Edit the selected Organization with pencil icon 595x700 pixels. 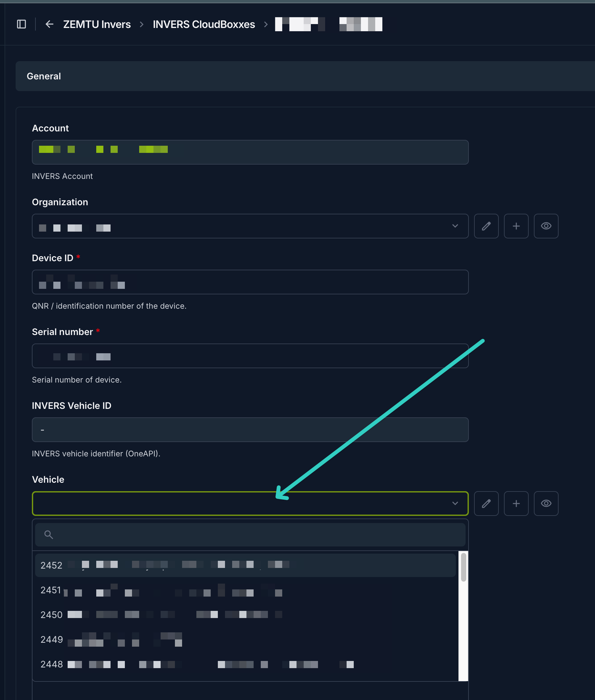click(486, 226)
